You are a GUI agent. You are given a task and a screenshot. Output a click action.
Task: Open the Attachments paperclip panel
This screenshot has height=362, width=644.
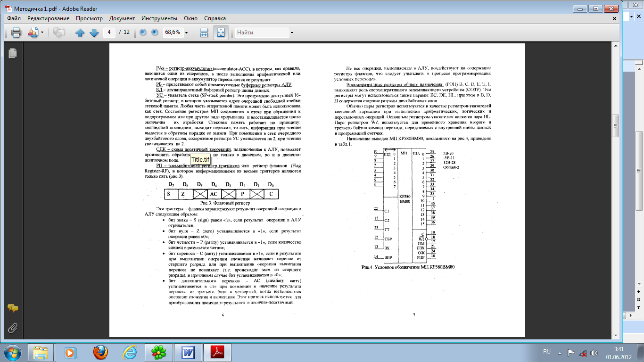[13, 328]
